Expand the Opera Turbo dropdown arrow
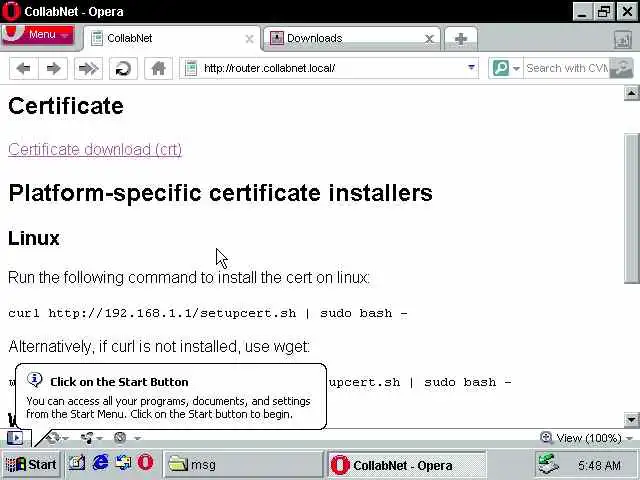Screen dimensions: 640x480 point(138,439)
